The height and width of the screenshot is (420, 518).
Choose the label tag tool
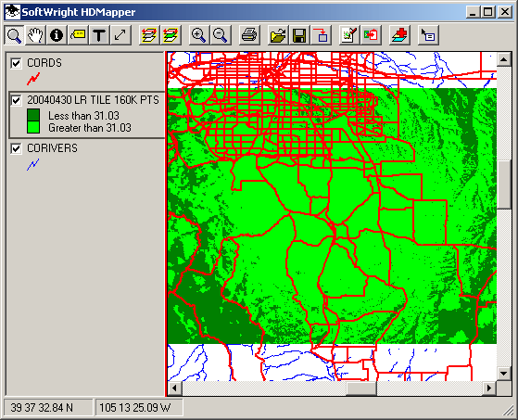pyautogui.click(x=78, y=35)
